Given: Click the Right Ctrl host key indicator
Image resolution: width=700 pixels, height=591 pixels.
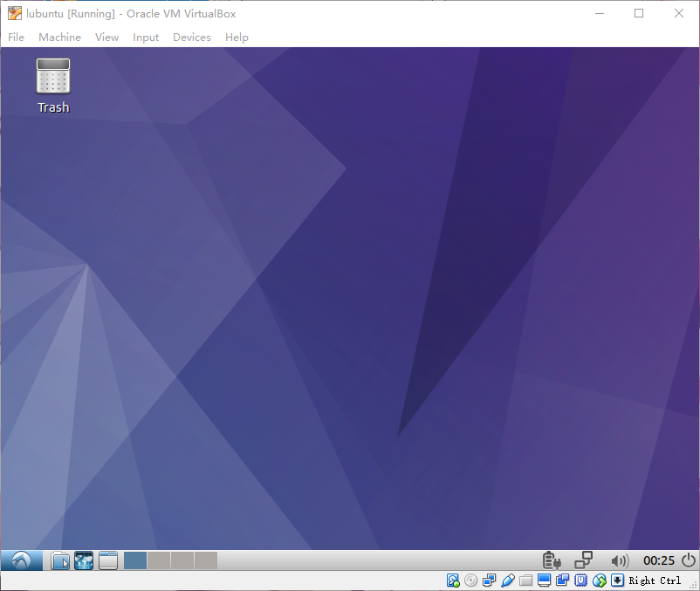Looking at the screenshot, I should click(655, 581).
